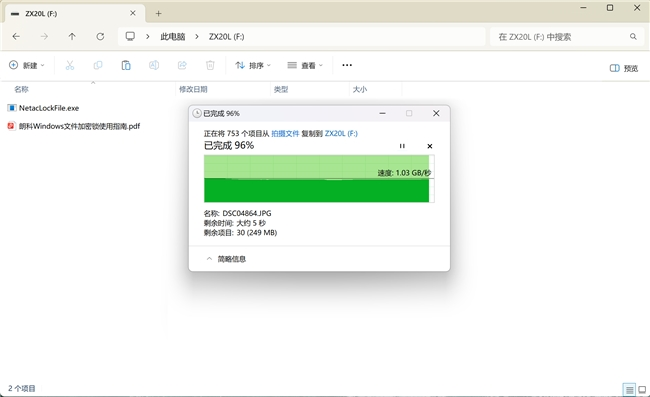
Task: Add a new tab with plus button
Action: click(x=158, y=14)
